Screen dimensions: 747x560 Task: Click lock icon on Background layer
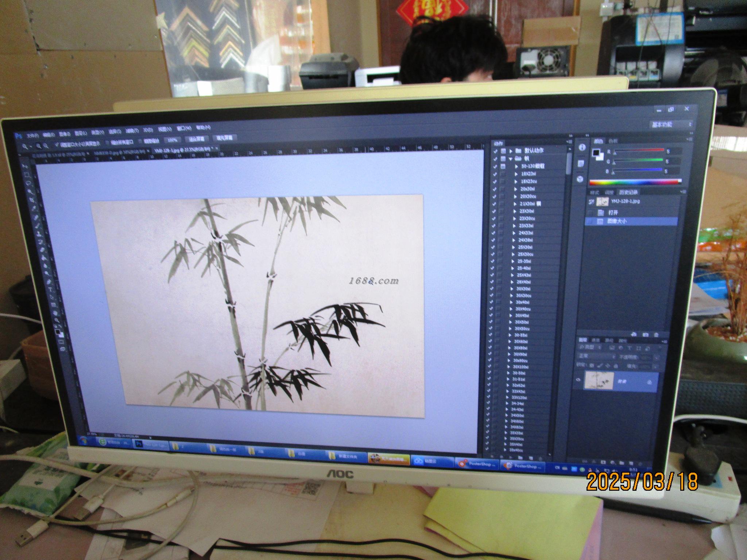pyautogui.click(x=649, y=382)
